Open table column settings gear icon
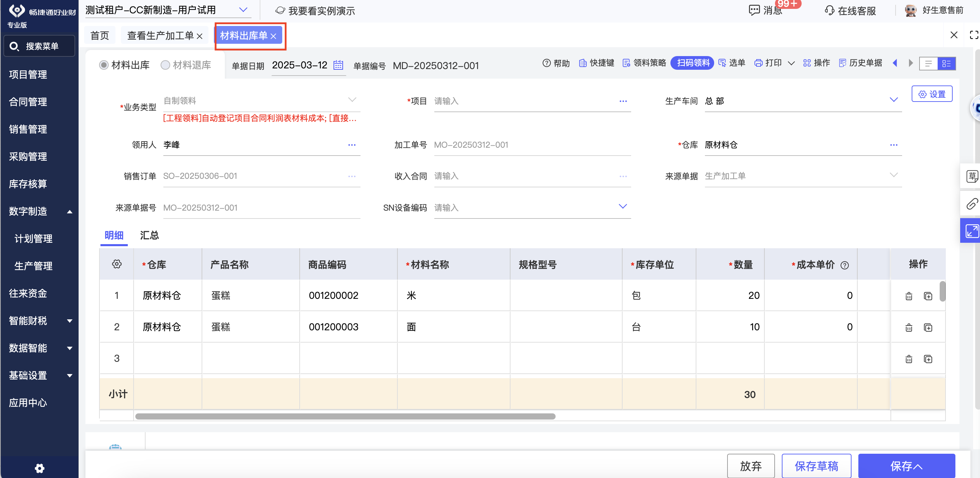The width and height of the screenshot is (980, 478). pyautogui.click(x=117, y=264)
